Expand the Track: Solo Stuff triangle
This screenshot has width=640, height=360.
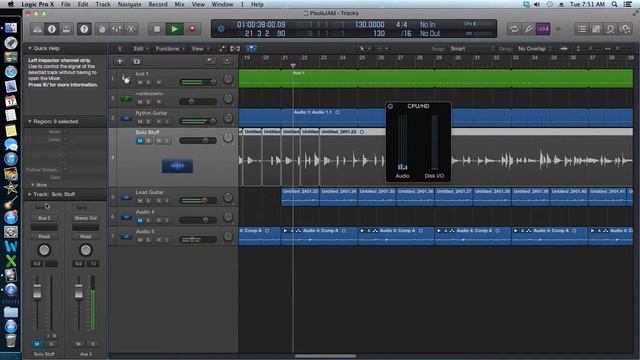pos(30,194)
